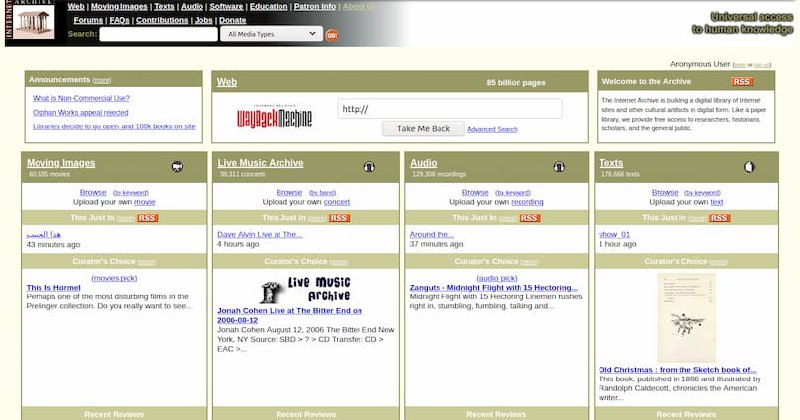Open the Texts section heading link
Image resolution: width=800 pixels, height=420 pixels.
611,163
